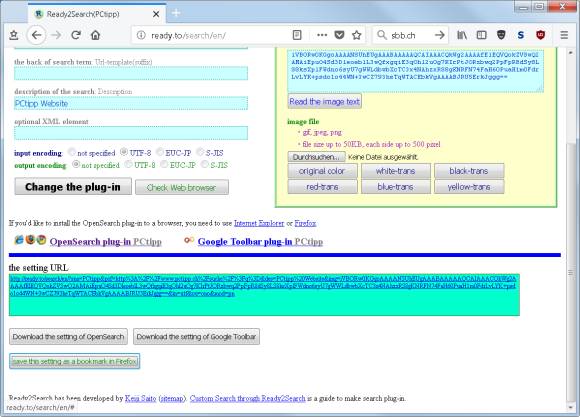The image size is (580, 417).
Task: Open the Internet Explorer link
Action: [x=259, y=223]
